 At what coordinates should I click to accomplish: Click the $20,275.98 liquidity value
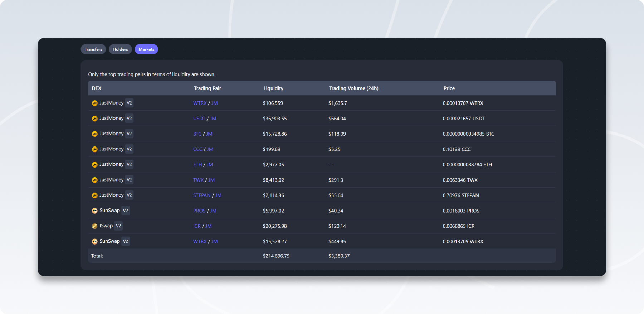click(x=275, y=226)
